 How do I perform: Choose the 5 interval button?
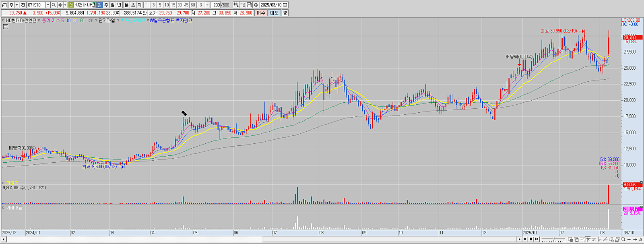(x=160, y=5)
